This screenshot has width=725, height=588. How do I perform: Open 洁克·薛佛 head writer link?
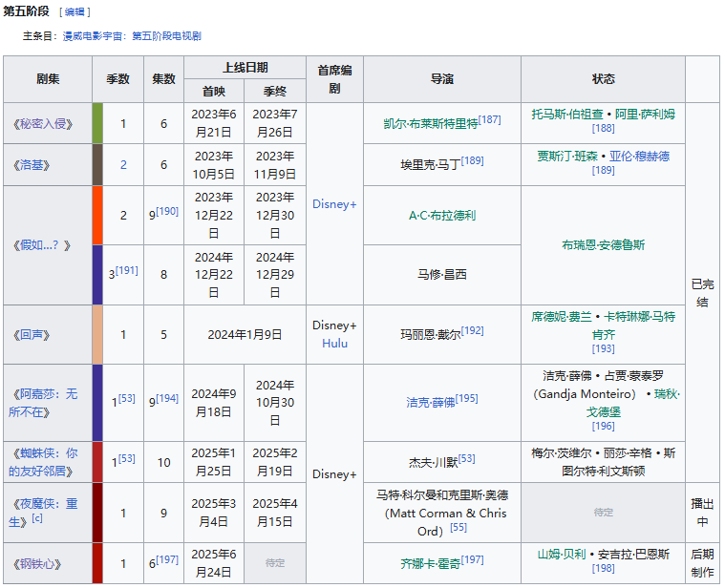[431, 403]
